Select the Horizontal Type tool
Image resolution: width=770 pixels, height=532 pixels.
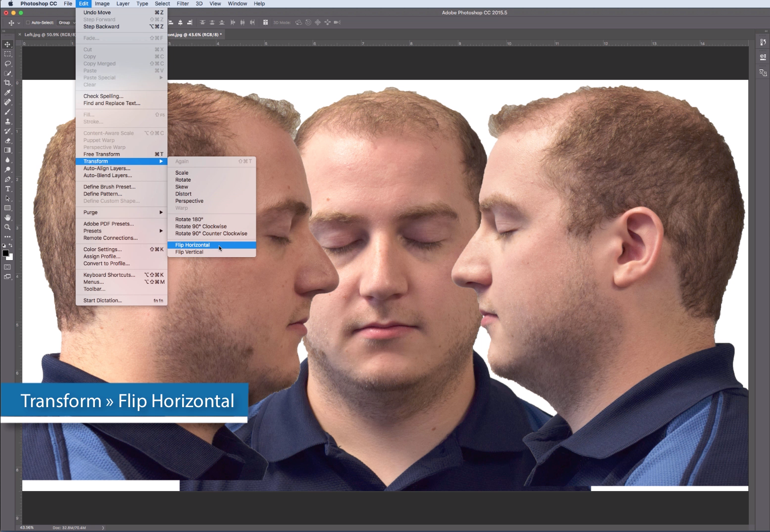pyautogui.click(x=7, y=189)
